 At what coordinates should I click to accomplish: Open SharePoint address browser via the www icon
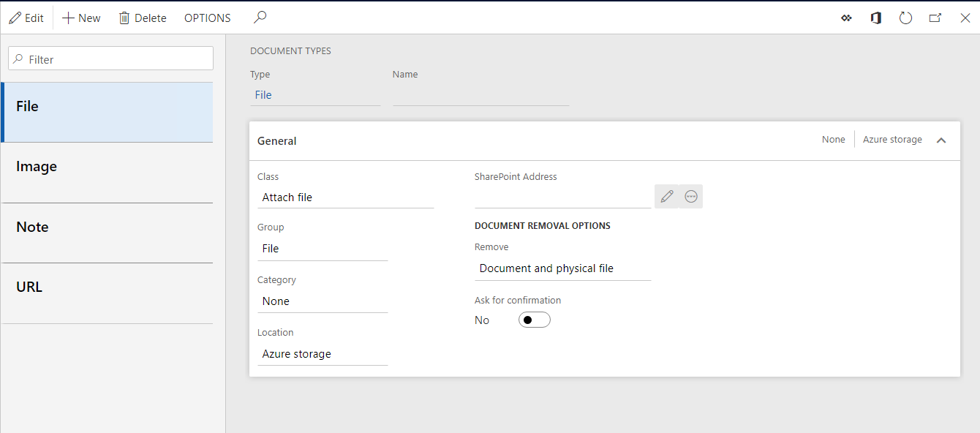pos(691,196)
